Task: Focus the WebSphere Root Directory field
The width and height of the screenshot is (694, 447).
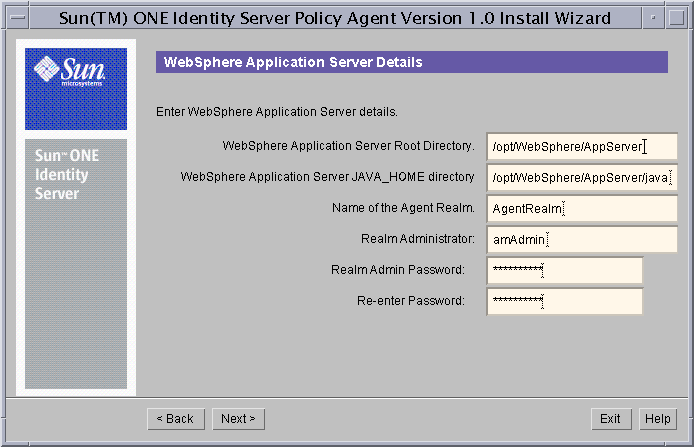Action: click(582, 146)
